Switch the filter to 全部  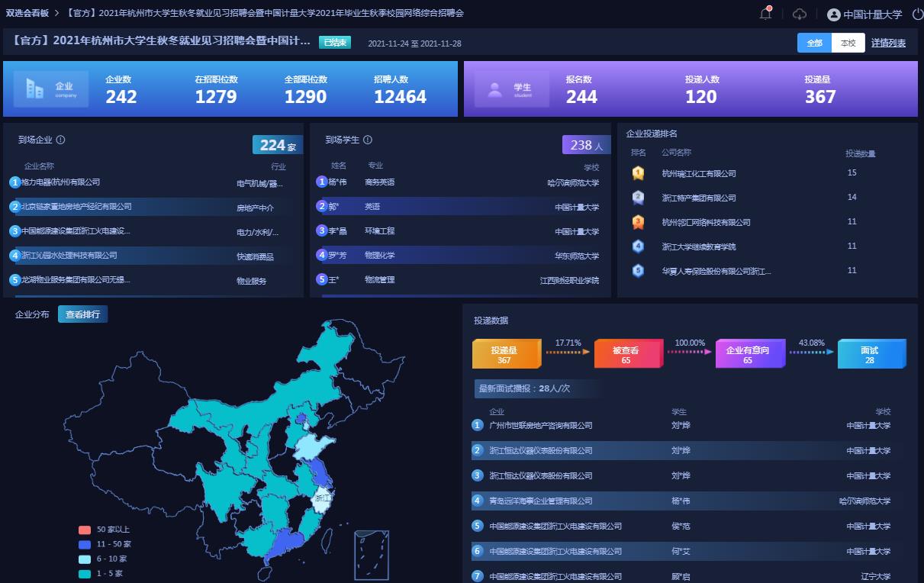814,43
